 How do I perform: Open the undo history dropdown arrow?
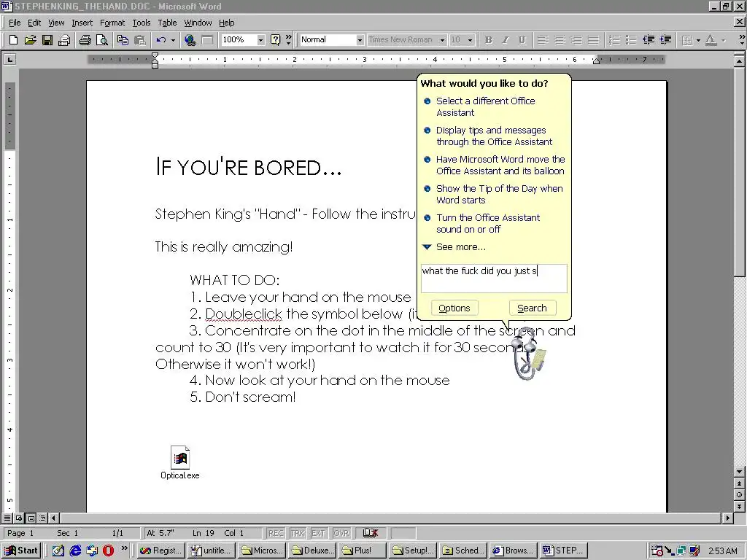click(173, 40)
